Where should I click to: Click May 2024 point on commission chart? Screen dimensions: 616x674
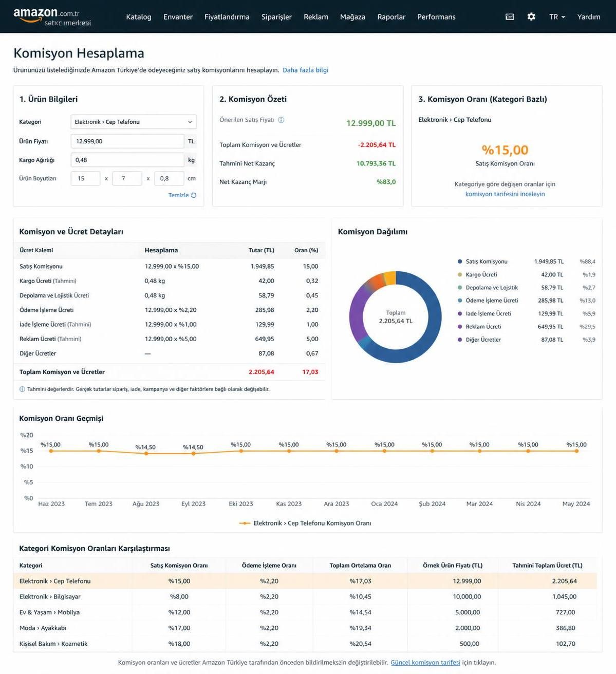click(x=576, y=451)
